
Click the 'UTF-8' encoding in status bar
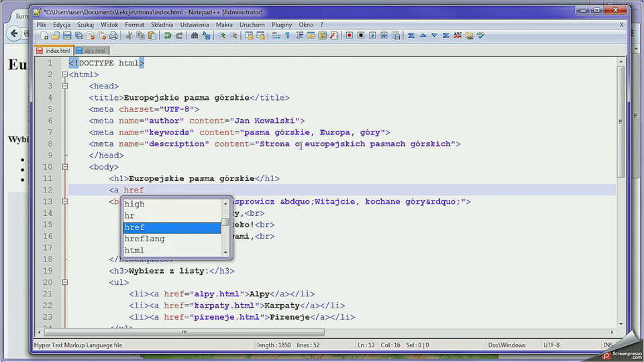coord(551,345)
